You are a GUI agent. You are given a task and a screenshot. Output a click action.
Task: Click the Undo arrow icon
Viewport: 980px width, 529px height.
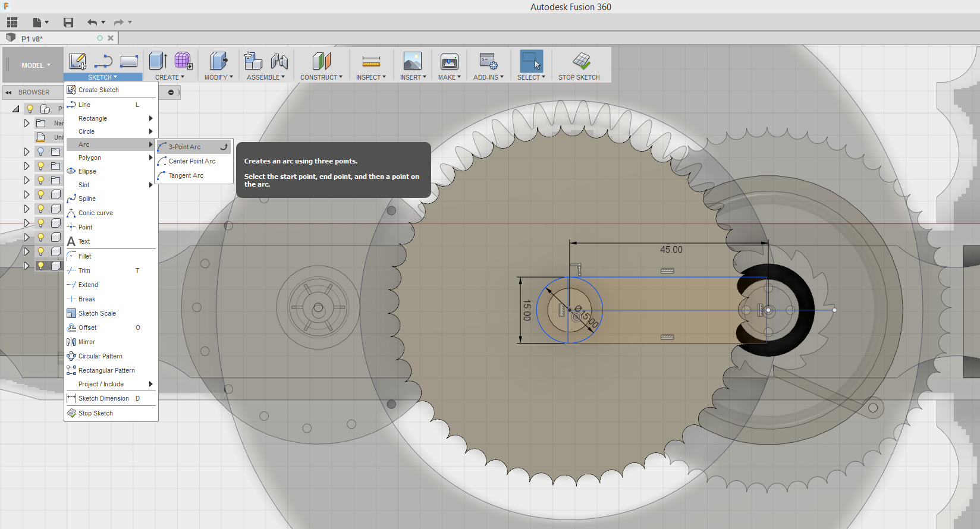coord(92,23)
